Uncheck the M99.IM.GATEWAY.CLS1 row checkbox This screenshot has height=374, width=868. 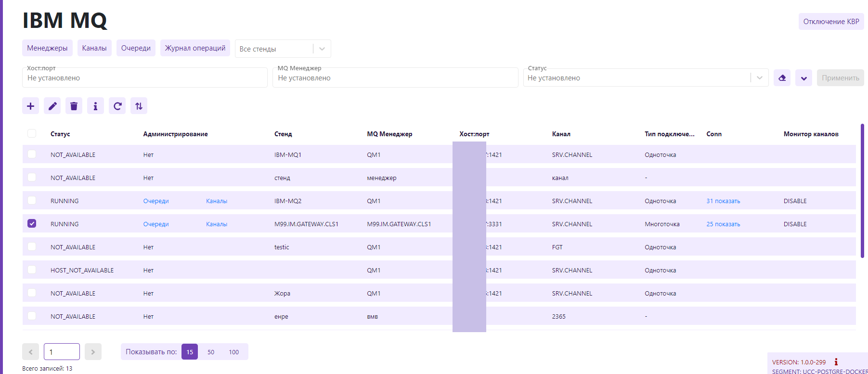click(x=32, y=223)
